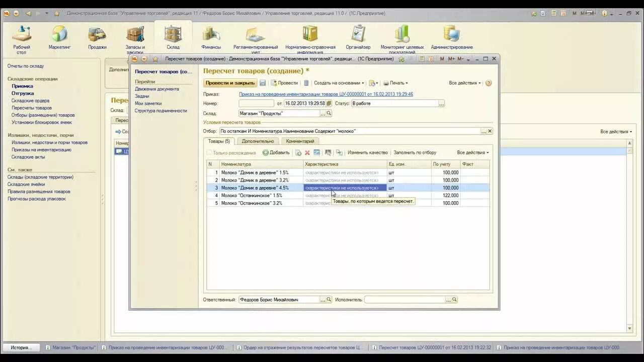This screenshot has height=362, width=644.
Task: Click the blue table icon right of the red X
Action: 316,152
